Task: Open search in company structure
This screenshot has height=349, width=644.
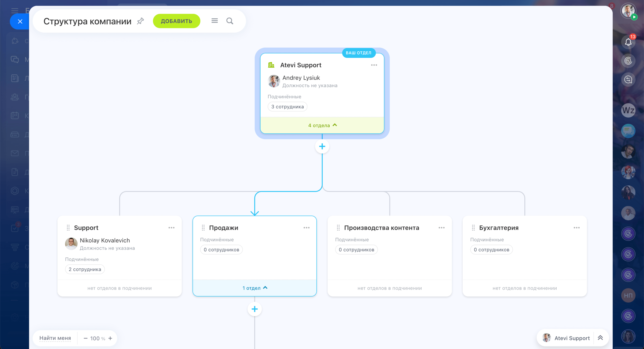Action: click(x=230, y=21)
